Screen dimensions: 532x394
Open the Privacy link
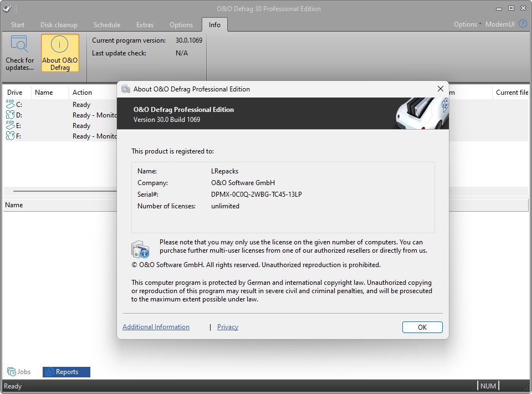click(228, 327)
